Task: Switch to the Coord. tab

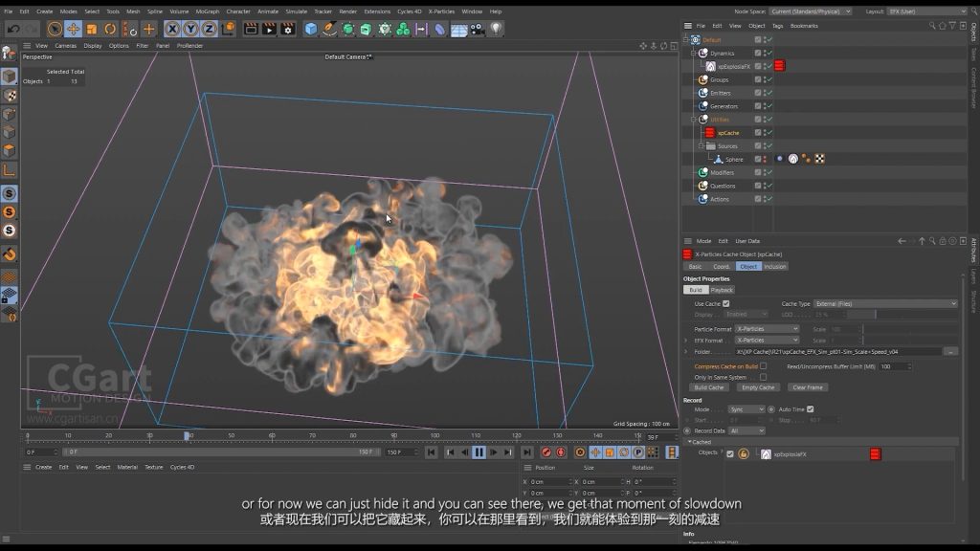Action: (722, 267)
